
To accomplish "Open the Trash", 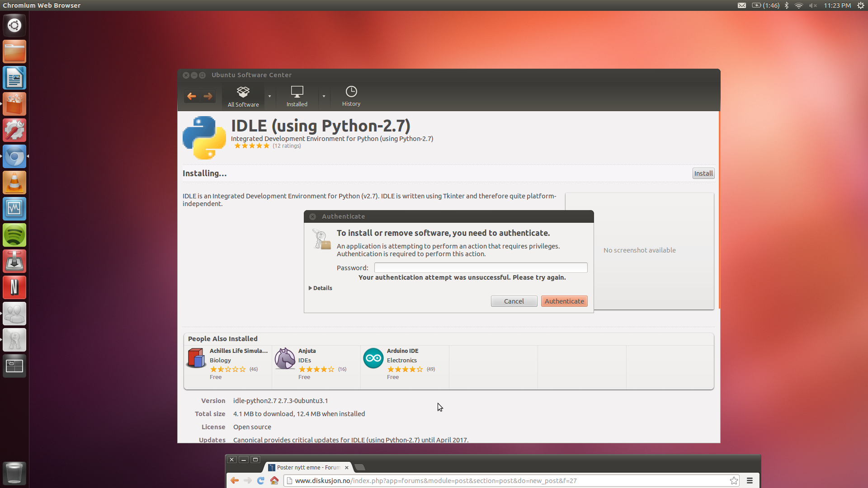I will click(14, 473).
